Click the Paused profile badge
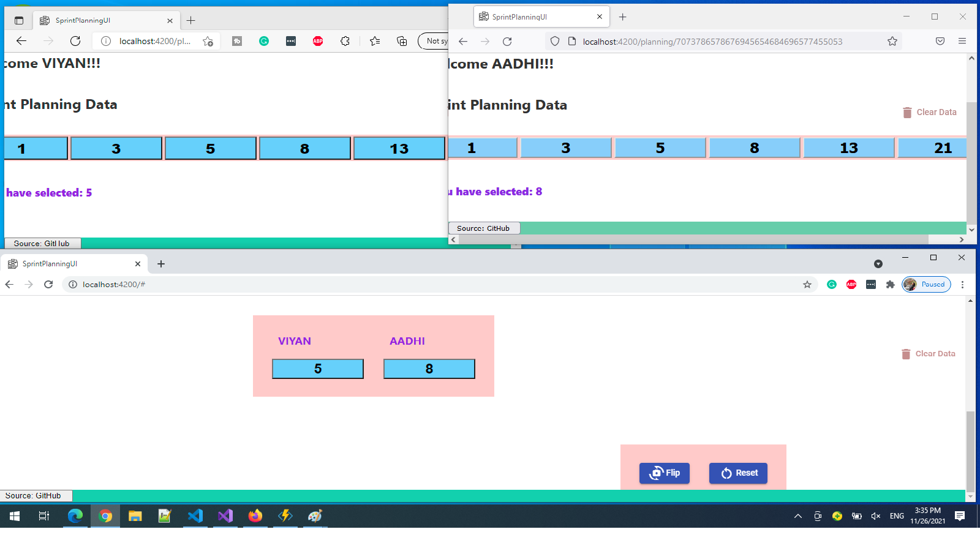Viewport: 980px width, 551px height. tap(925, 284)
